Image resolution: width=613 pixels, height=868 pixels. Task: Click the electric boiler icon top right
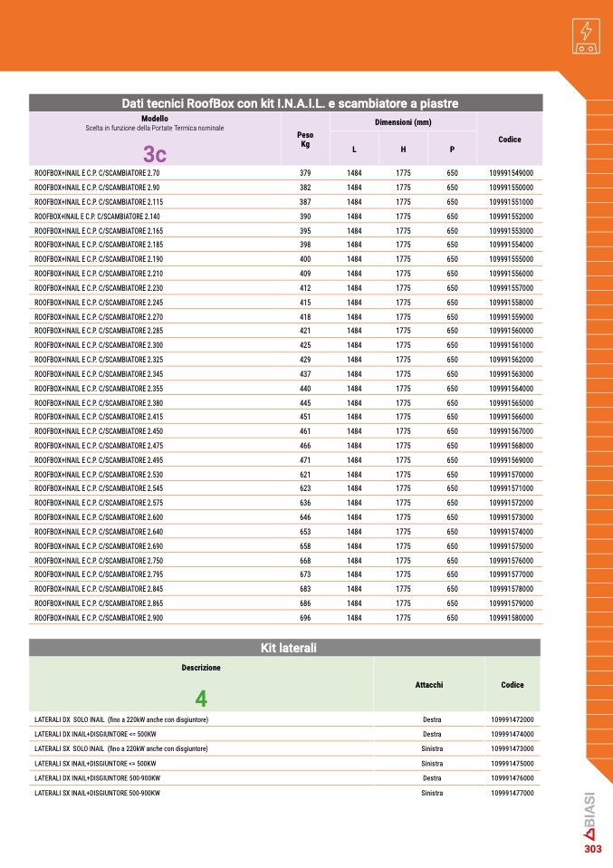(x=586, y=36)
